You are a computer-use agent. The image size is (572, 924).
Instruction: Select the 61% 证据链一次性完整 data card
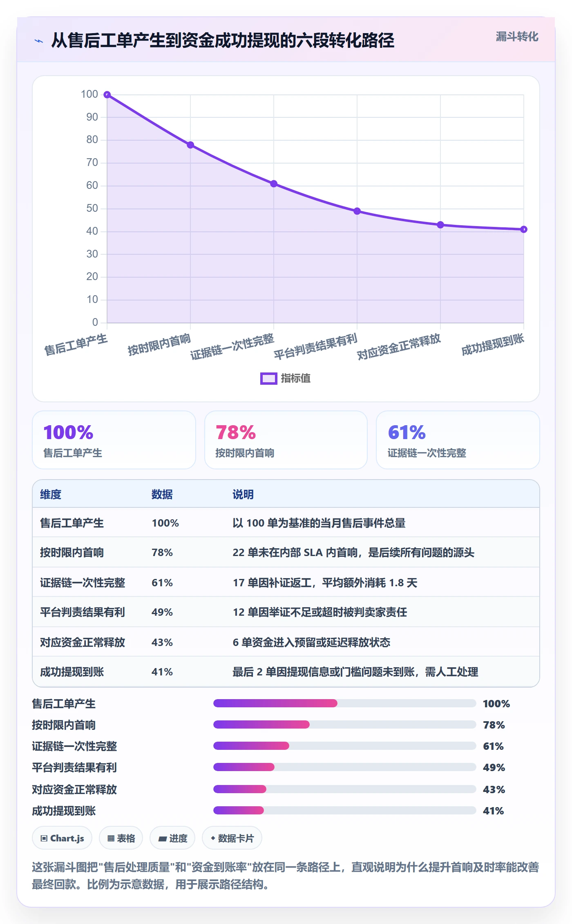pyautogui.click(x=458, y=440)
